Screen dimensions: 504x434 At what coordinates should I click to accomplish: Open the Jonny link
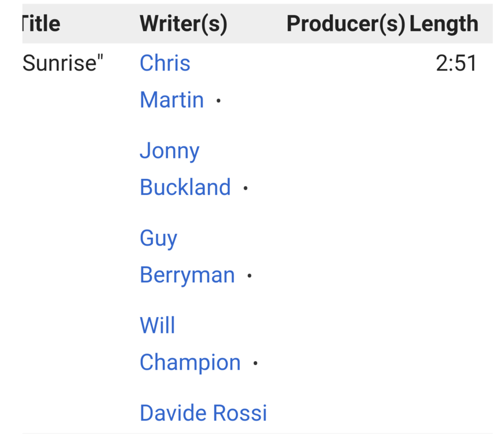tap(169, 151)
